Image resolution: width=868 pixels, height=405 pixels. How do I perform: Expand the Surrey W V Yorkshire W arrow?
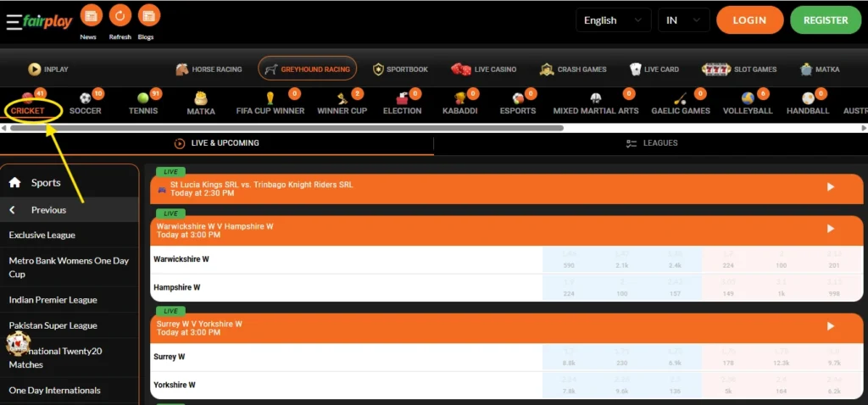tap(831, 326)
